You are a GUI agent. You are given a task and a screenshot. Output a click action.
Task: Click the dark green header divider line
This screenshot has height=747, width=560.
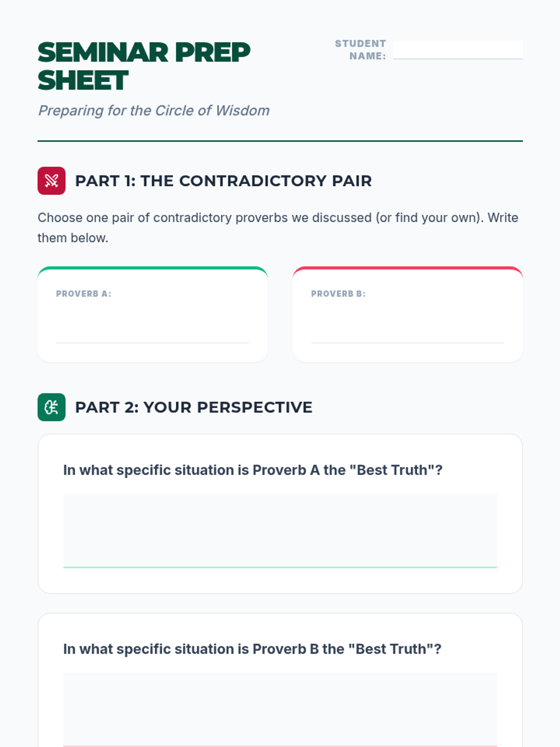(x=280, y=141)
